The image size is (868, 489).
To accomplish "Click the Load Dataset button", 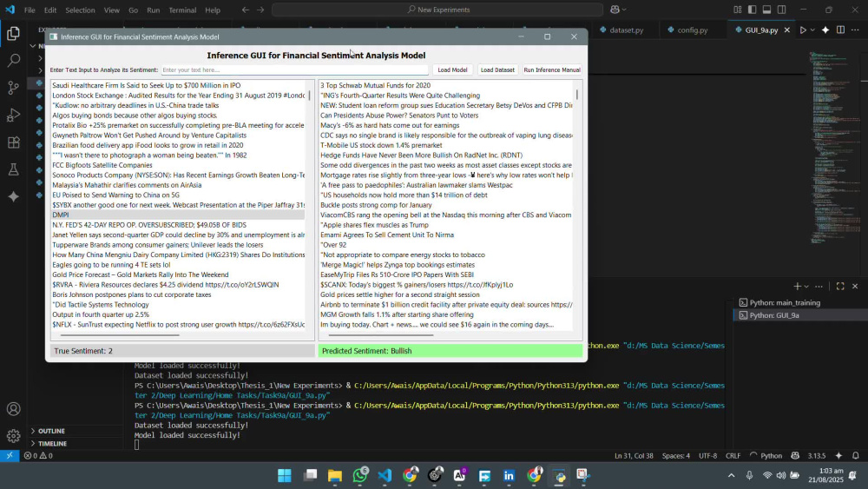I will 497,69.
